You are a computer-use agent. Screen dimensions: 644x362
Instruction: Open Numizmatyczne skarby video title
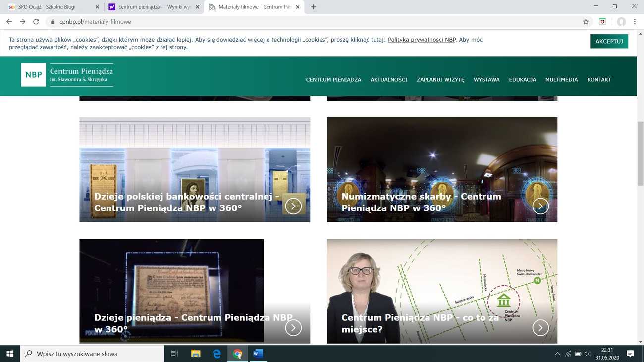pos(422,202)
